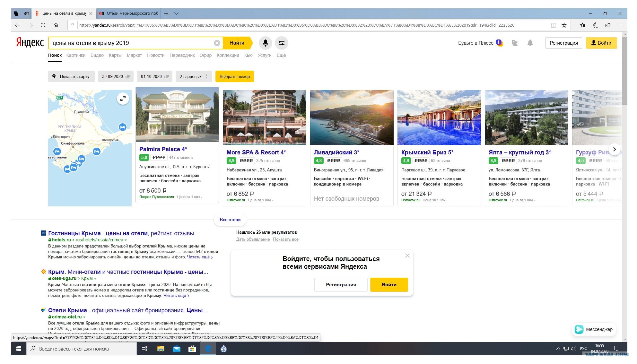Viewport: 637px width, 364px height.
Task: Open the More SPA & Resort photo
Action: [265, 117]
